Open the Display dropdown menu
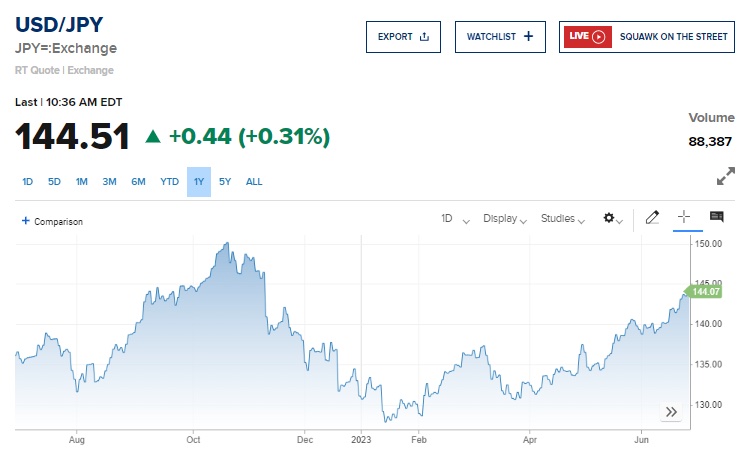This screenshot has width=746, height=460. [x=505, y=219]
